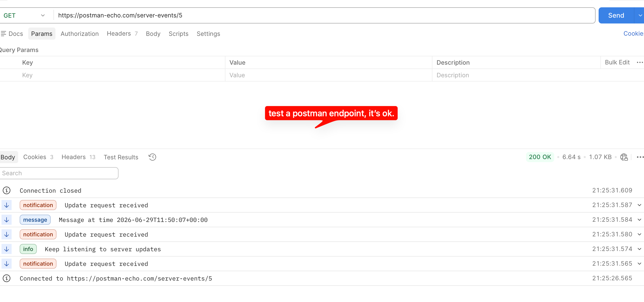
Task: Expand the latest notification row at 21:25:31.587
Action: pyautogui.click(x=639, y=205)
